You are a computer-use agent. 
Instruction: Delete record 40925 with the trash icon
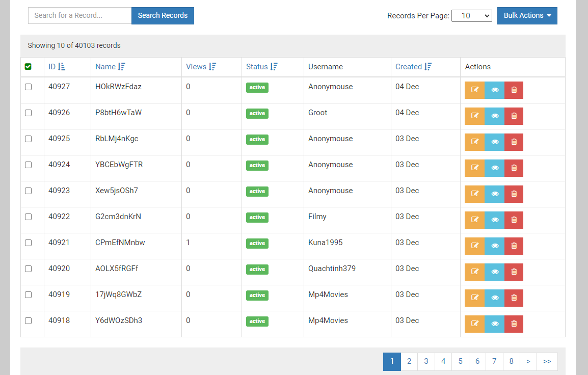[514, 142]
